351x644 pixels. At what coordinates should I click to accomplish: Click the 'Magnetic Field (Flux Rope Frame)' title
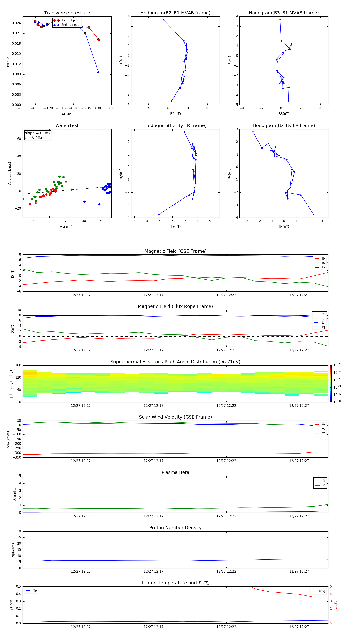[x=175, y=307]
